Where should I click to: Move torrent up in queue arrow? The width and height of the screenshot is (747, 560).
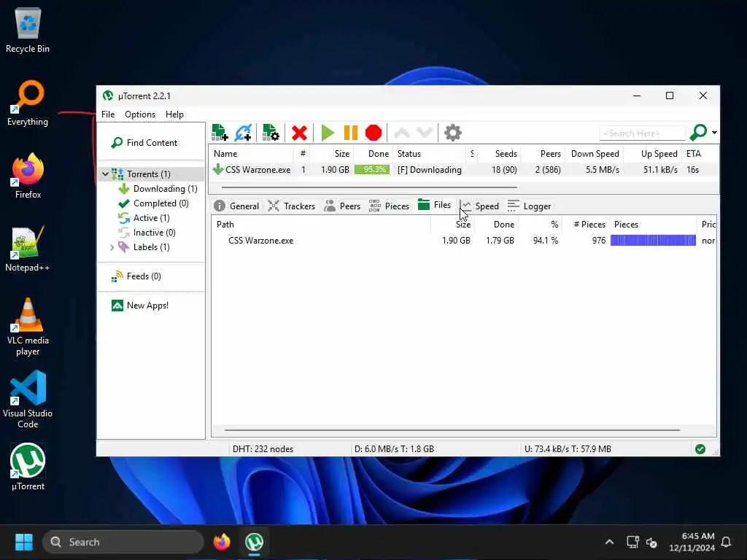(x=402, y=133)
